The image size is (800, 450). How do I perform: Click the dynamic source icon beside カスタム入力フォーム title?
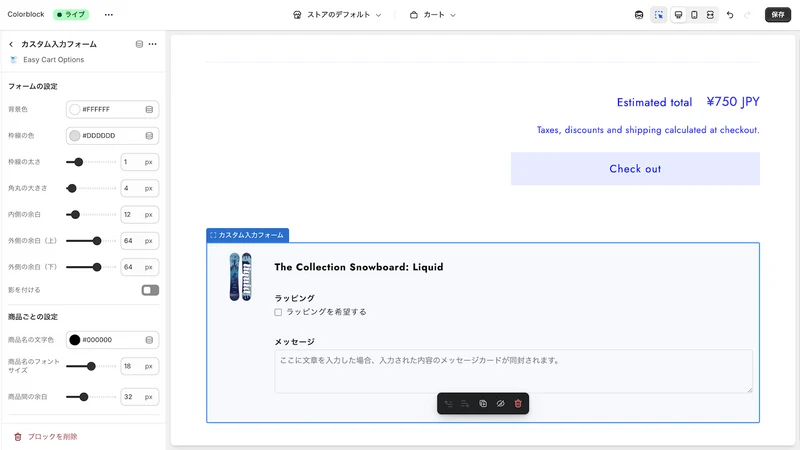coord(139,44)
